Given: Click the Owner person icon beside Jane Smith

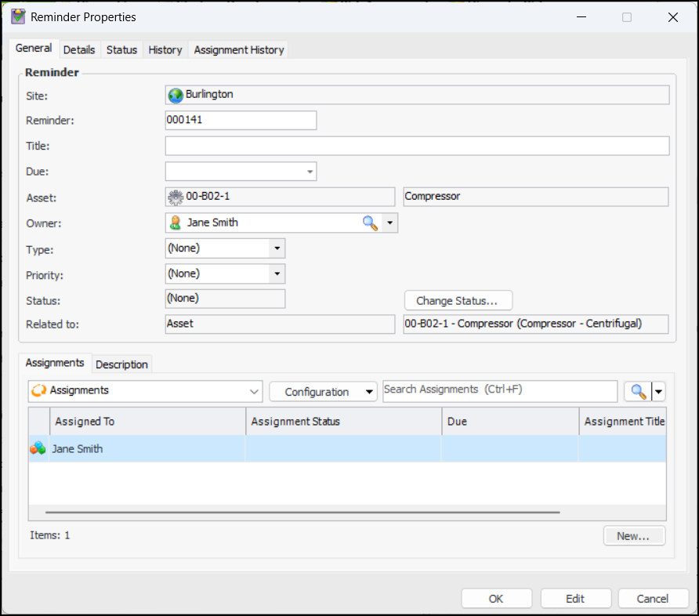Looking at the screenshot, I should tap(176, 223).
